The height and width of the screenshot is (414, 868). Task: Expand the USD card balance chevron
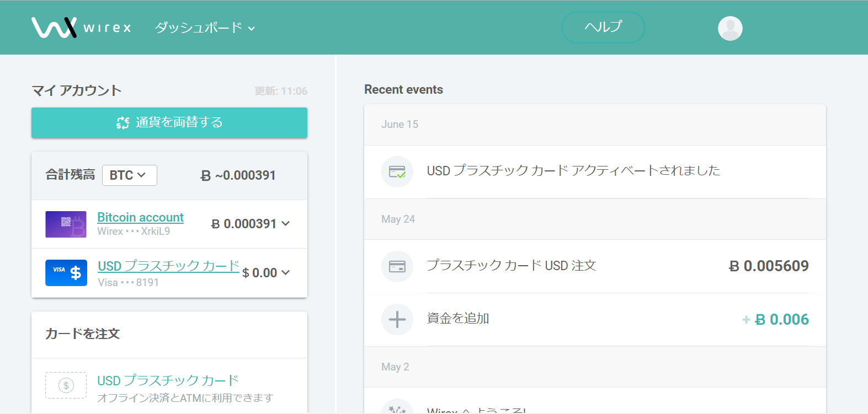(286, 273)
